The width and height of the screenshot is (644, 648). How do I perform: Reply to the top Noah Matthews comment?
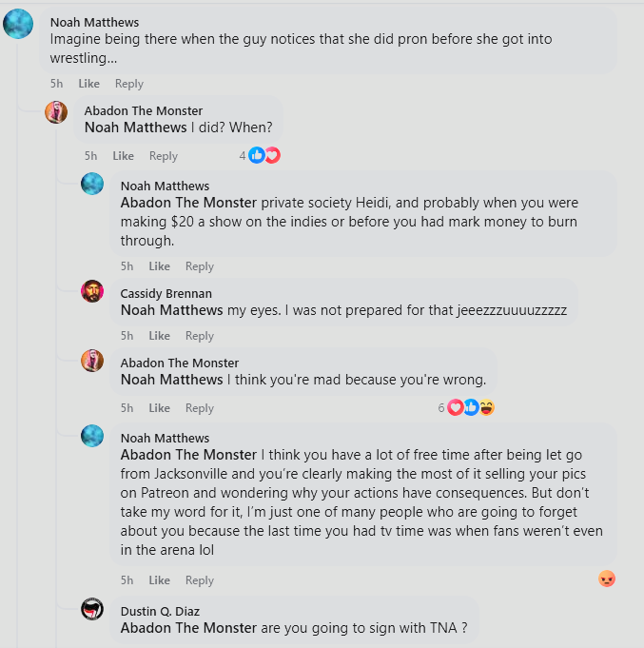pyautogui.click(x=128, y=84)
